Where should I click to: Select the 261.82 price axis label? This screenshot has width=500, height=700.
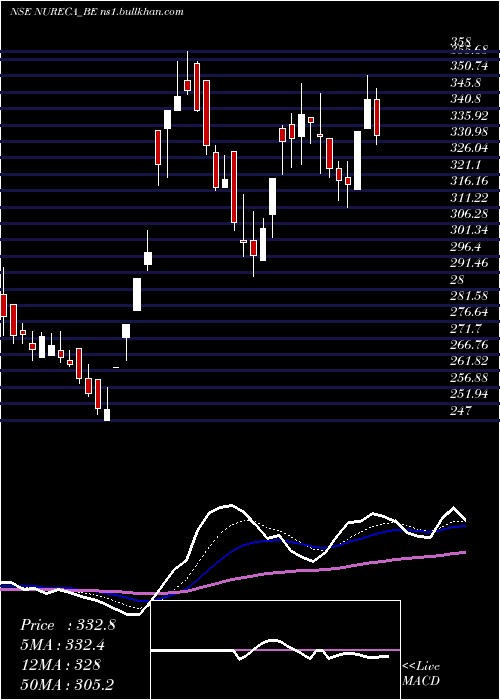tap(469, 362)
